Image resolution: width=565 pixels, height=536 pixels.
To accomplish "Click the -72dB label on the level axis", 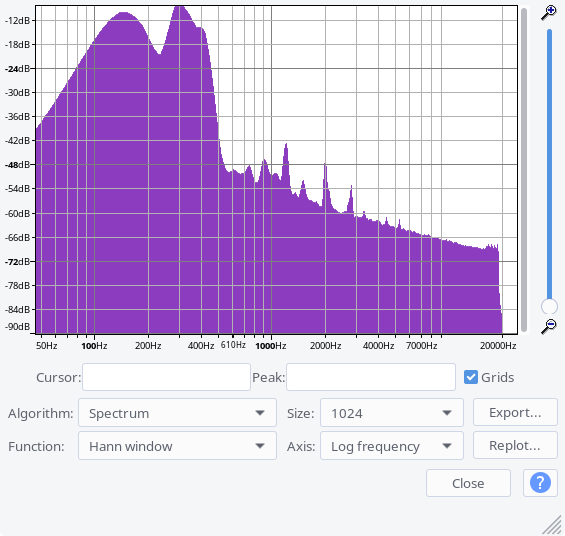I will click(x=18, y=262).
